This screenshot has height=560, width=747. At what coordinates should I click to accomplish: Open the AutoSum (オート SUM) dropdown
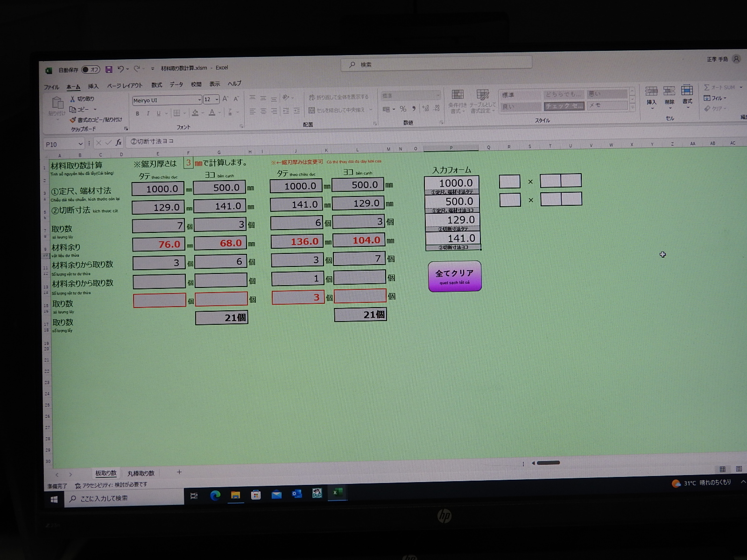(x=741, y=87)
